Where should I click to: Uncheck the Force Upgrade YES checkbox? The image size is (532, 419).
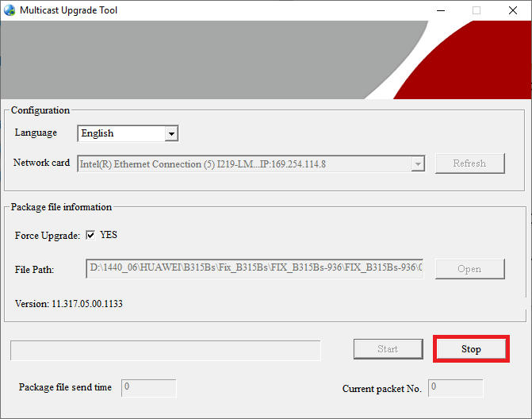[x=90, y=235]
